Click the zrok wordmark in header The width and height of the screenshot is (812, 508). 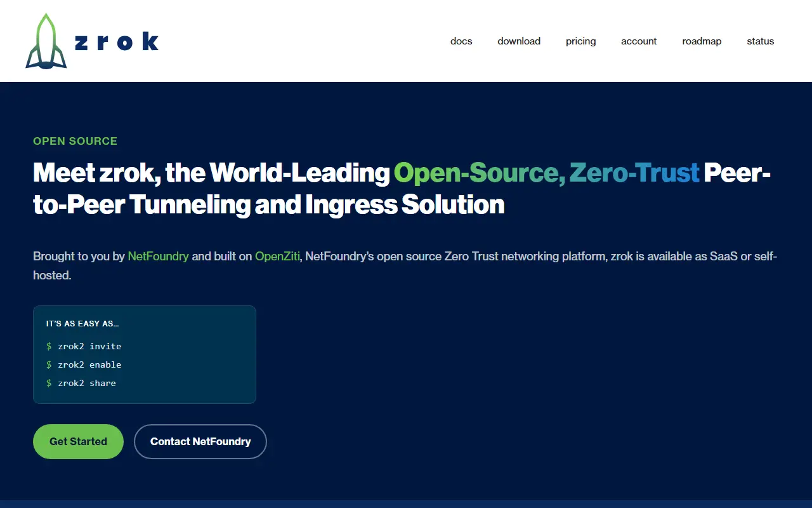click(117, 41)
